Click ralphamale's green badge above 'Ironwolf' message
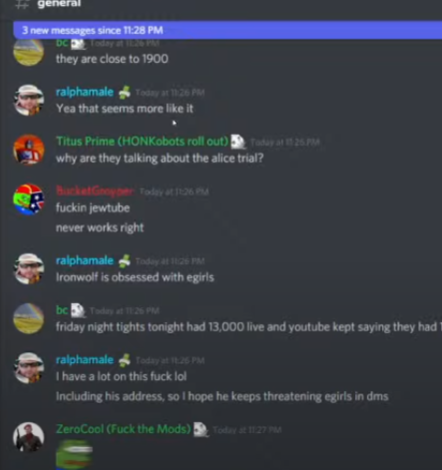The image size is (442, 470). pos(125,261)
